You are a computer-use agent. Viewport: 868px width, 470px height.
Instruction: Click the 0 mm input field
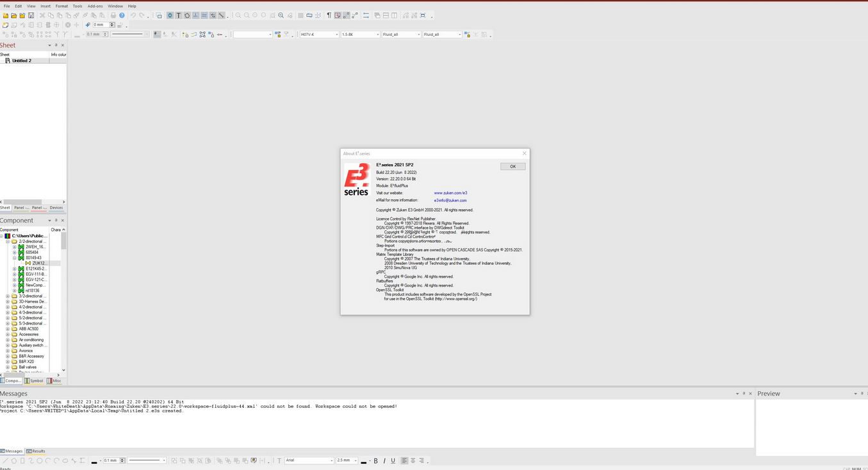pos(101,25)
